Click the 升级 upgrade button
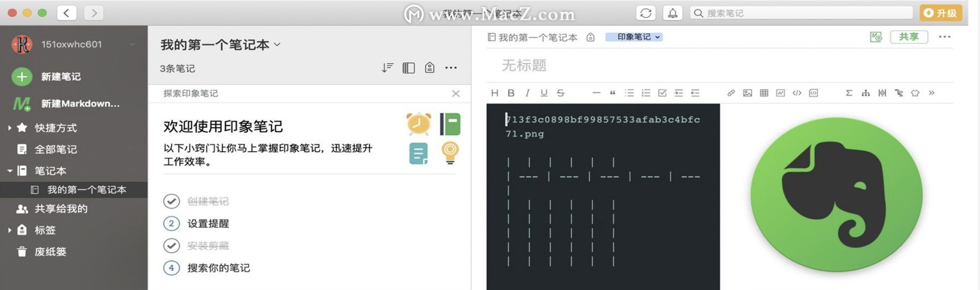 coord(941,13)
